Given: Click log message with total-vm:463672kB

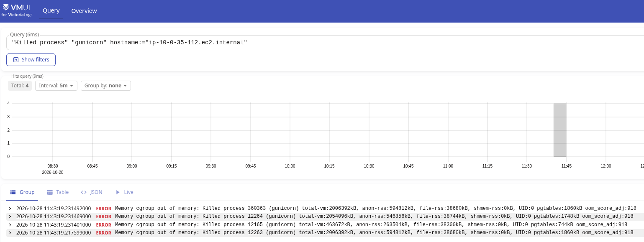Looking at the screenshot, I should coord(371,225).
